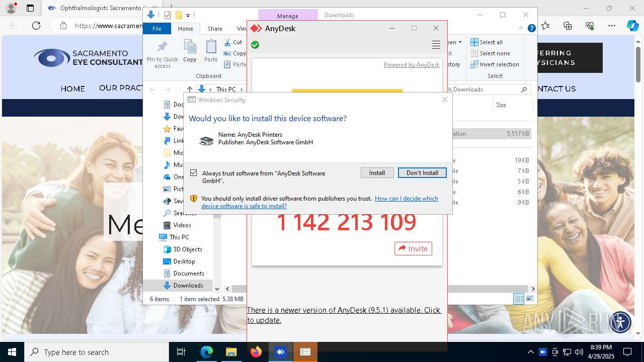
Task: Open Firefox from the taskbar
Action: tap(256, 352)
